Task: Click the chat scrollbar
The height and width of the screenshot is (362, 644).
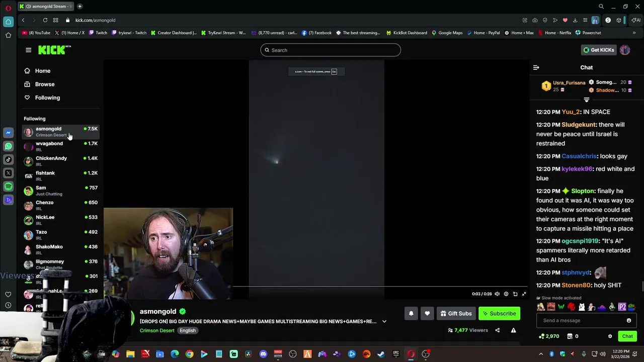Action: pyautogui.click(x=642, y=287)
